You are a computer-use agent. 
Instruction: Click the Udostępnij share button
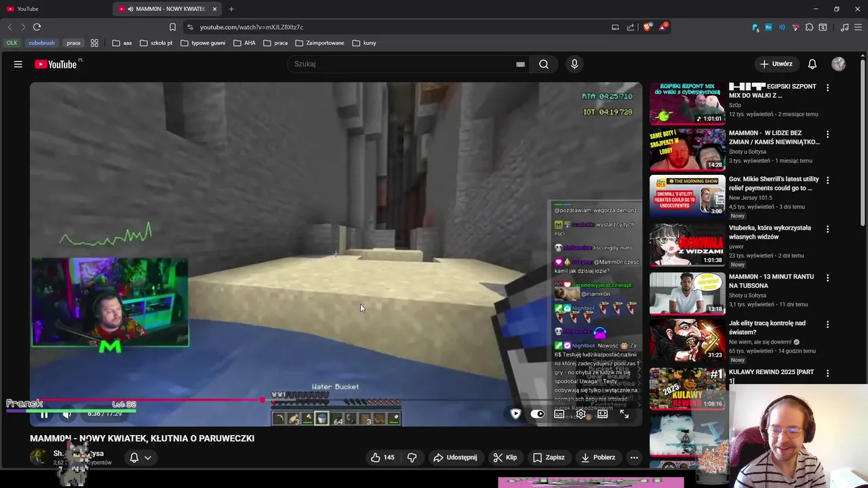click(x=455, y=457)
